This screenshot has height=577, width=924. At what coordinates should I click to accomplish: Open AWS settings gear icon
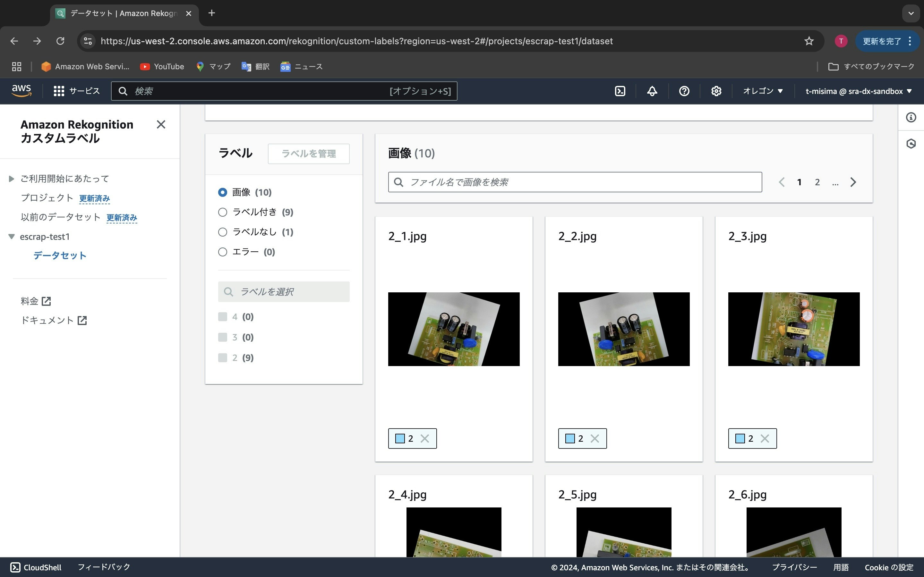[x=716, y=91]
